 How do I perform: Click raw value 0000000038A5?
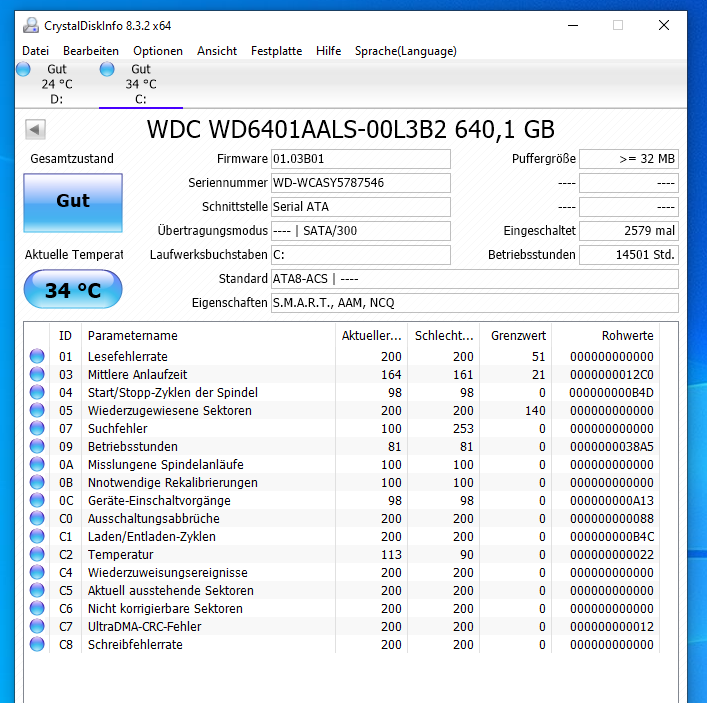tap(611, 447)
